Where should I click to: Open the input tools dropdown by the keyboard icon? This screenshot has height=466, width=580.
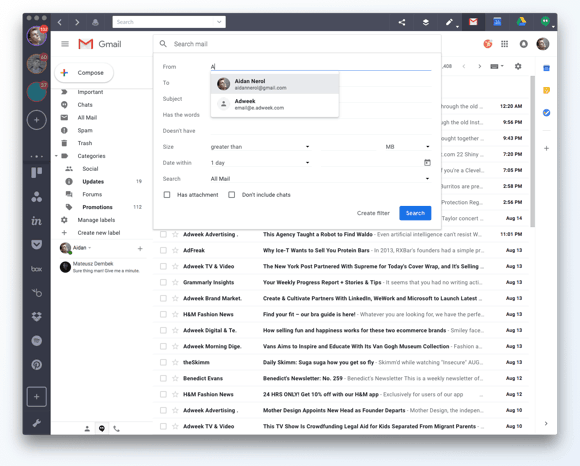(502, 66)
